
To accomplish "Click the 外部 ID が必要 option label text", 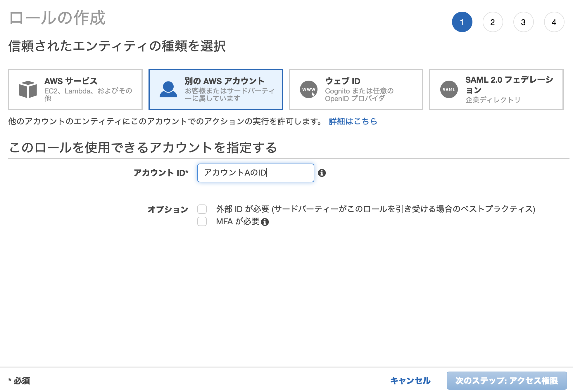I will click(376, 209).
